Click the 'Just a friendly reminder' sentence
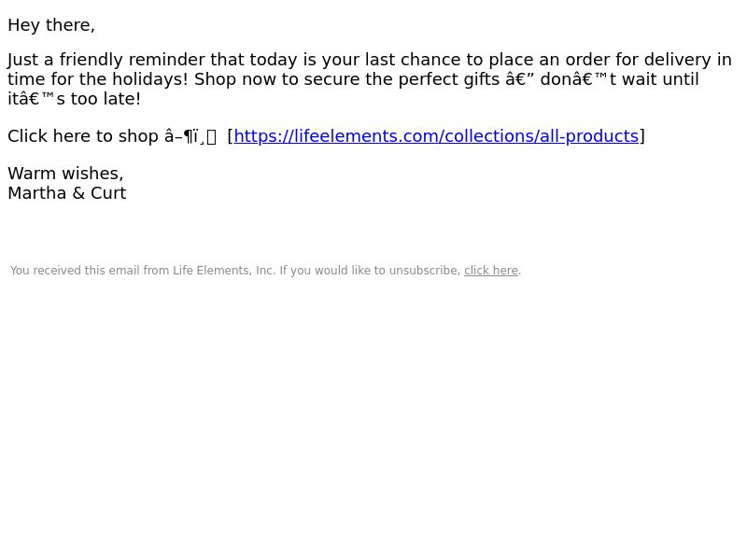The height and width of the screenshot is (560, 747). (369, 79)
